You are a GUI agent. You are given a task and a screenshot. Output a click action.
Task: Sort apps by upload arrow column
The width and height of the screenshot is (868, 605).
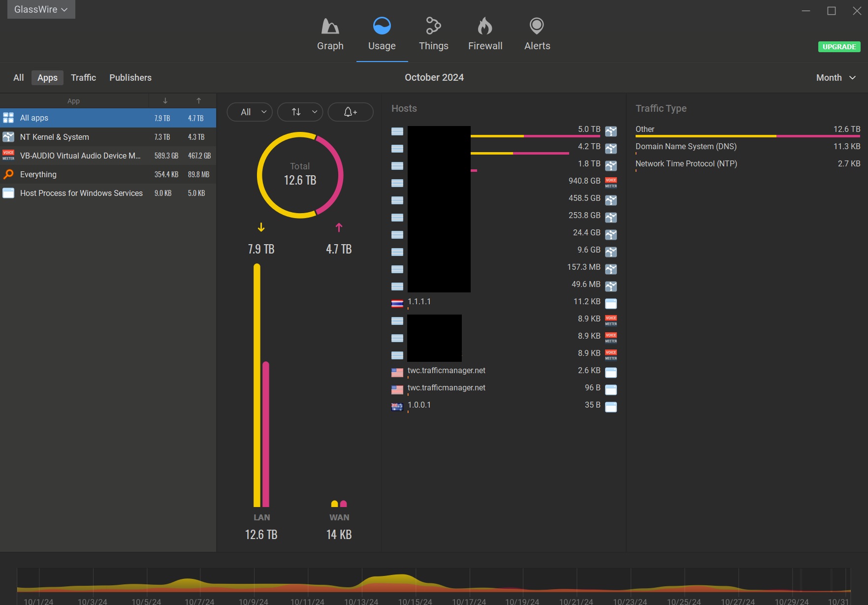(x=199, y=101)
